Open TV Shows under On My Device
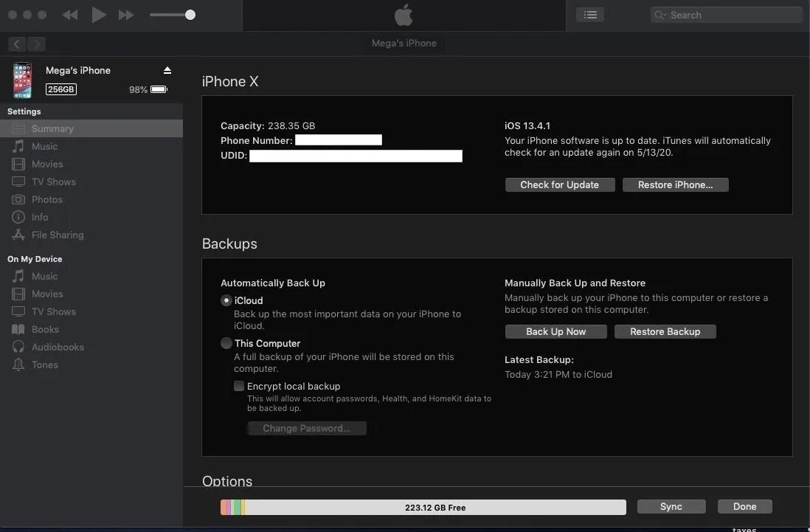810x532 pixels. [91, 311]
